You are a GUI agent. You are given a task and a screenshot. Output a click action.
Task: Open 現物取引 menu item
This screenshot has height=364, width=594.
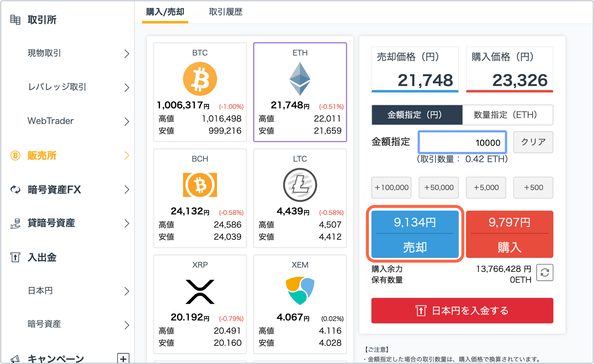pos(44,53)
